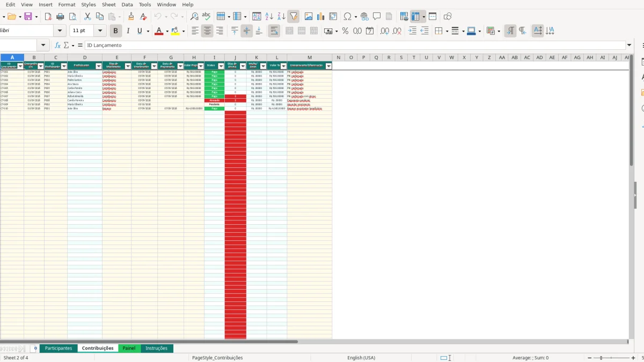Sort the column in ascending order
The image size is (644, 362).
click(269, 17)
